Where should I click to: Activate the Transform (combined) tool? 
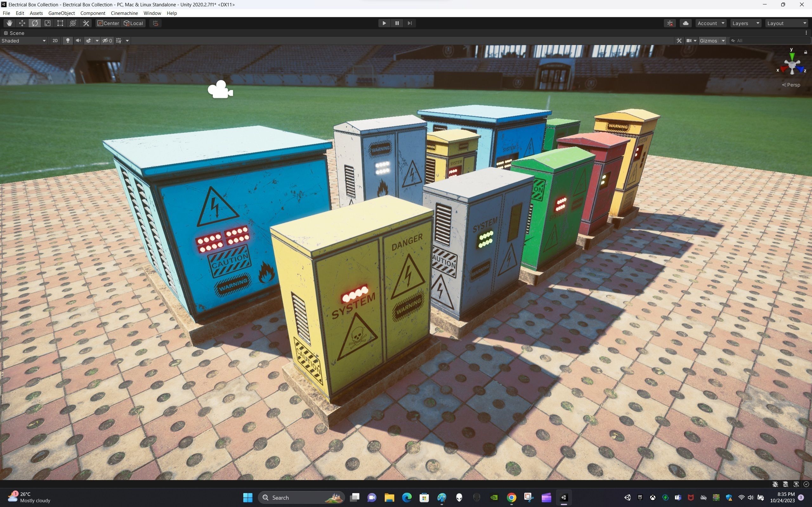(73, 23)
